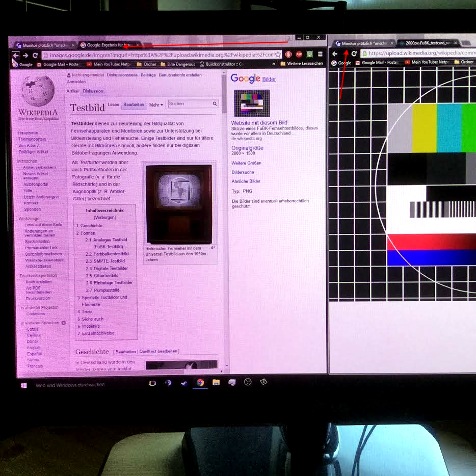Open 'Website mit diesem Bild' link
The height and width of the screenshot is (476, 476).
click(x=259, y=123)
